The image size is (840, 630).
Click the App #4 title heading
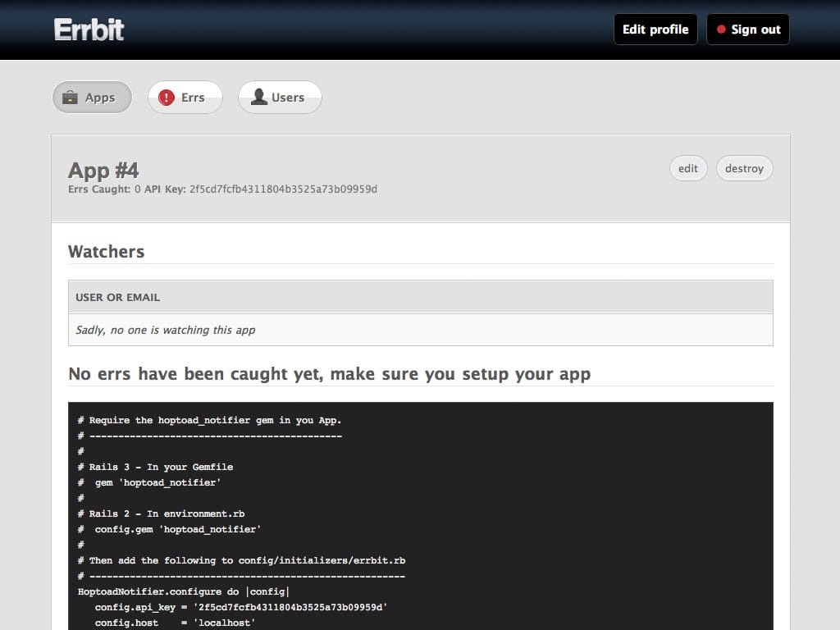[103, 170]
